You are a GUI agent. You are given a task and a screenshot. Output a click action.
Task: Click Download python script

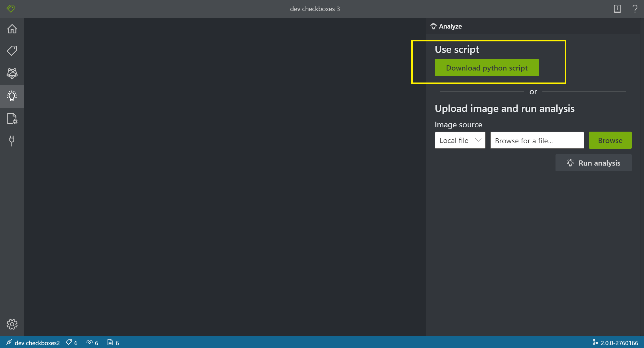coord(486,68)
